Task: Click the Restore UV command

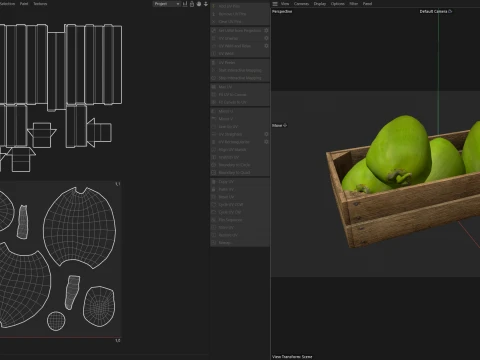Action: pos(240,235)
